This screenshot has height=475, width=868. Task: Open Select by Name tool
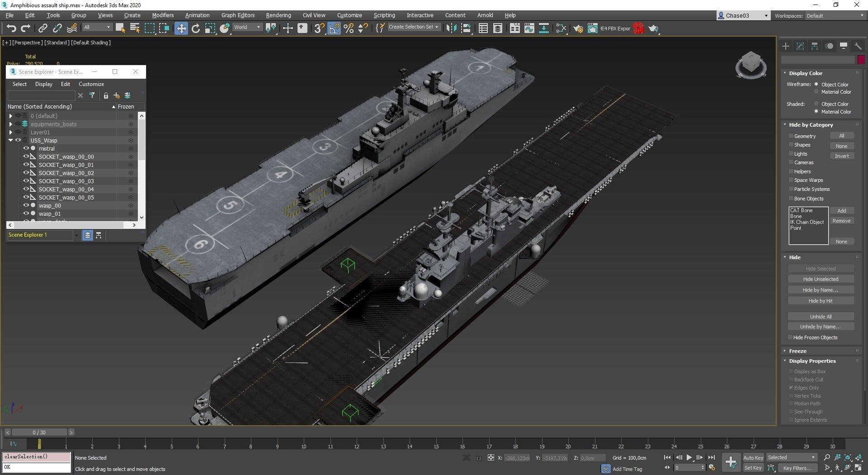[x=135, y=28]
